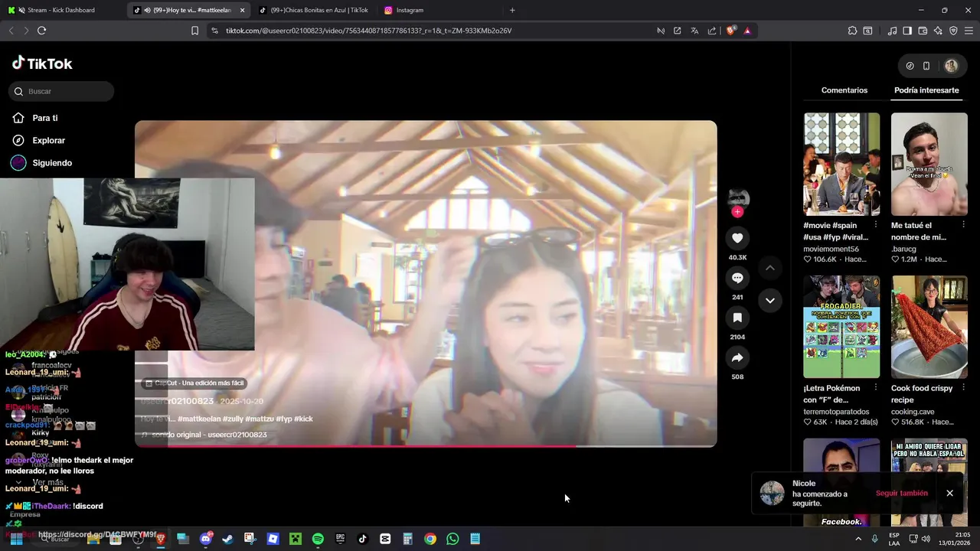Click the TikTok Buscar search field
The height and width of the screenshot is (551, 980).
click(x=61, y=91)
